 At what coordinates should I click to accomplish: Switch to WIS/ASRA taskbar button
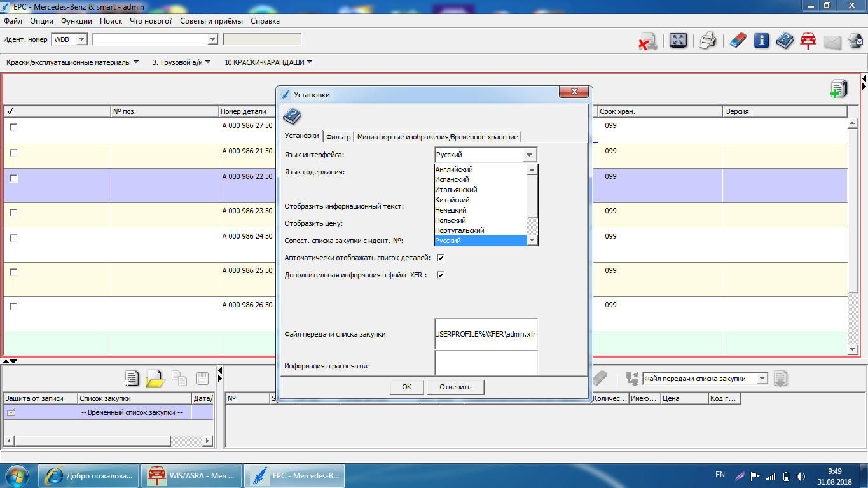pos(191,475)
